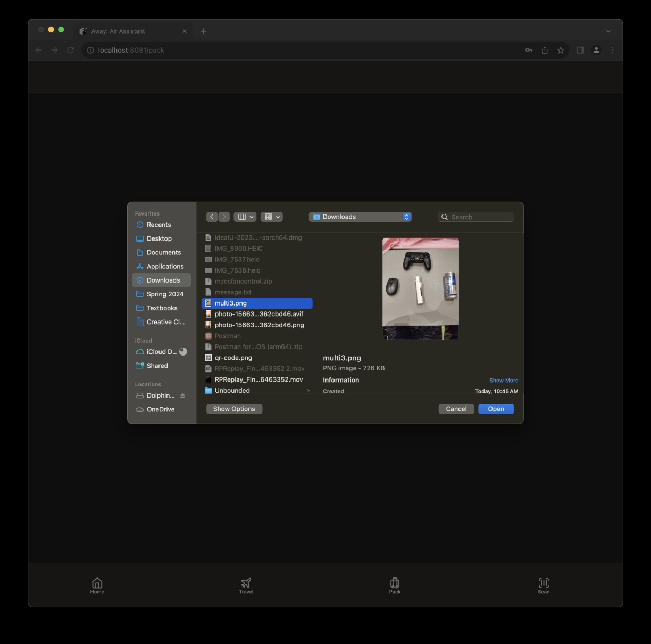Cancel the file dialog

[x=456, y=409]
